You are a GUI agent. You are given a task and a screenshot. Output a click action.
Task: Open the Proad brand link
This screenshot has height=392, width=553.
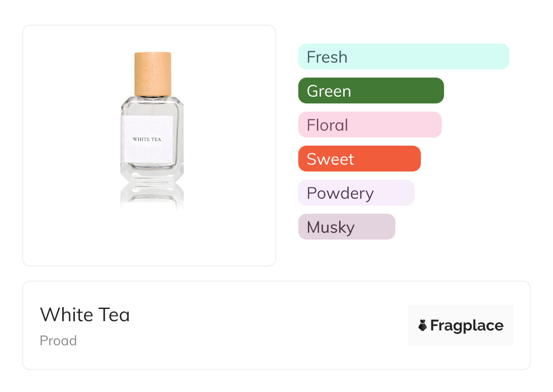click(x=58, y=341)
